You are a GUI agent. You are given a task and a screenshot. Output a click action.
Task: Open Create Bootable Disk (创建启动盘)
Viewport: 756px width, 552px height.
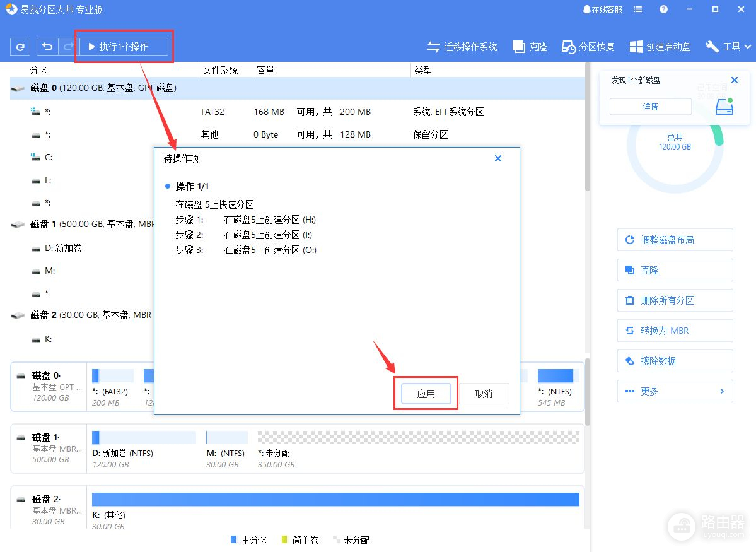[x=660, y=47]
